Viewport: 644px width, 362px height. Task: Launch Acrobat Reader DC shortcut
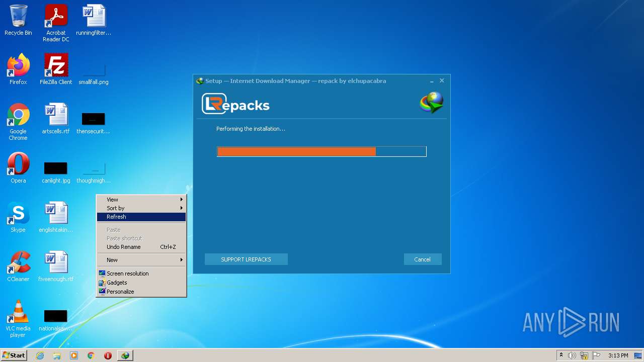56,23
